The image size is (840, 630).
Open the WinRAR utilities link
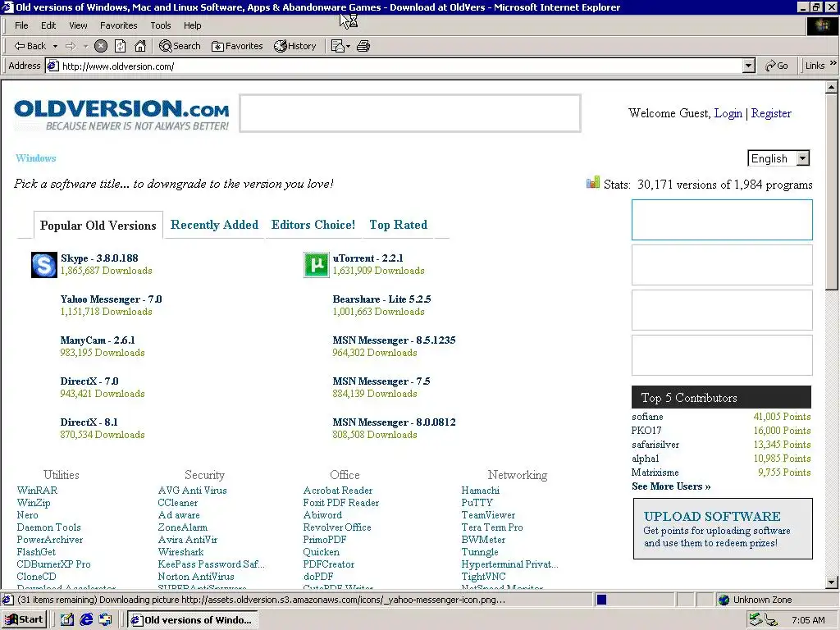click(37, 491)
